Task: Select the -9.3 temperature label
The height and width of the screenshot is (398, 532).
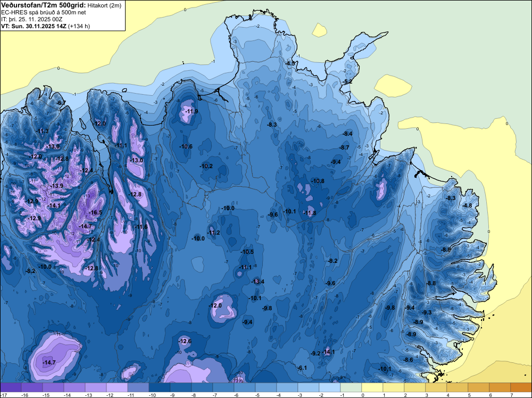Action: point(427,312)
